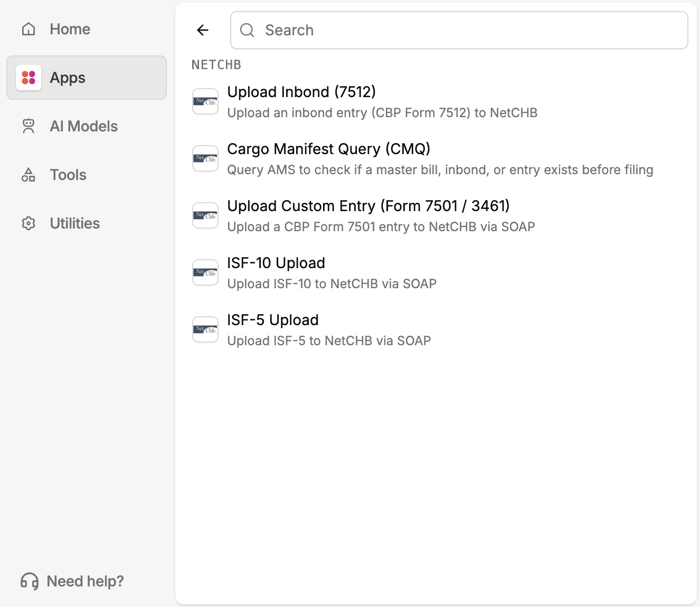Open the AI Models section
700x607 pixels.
click(87, 126)
